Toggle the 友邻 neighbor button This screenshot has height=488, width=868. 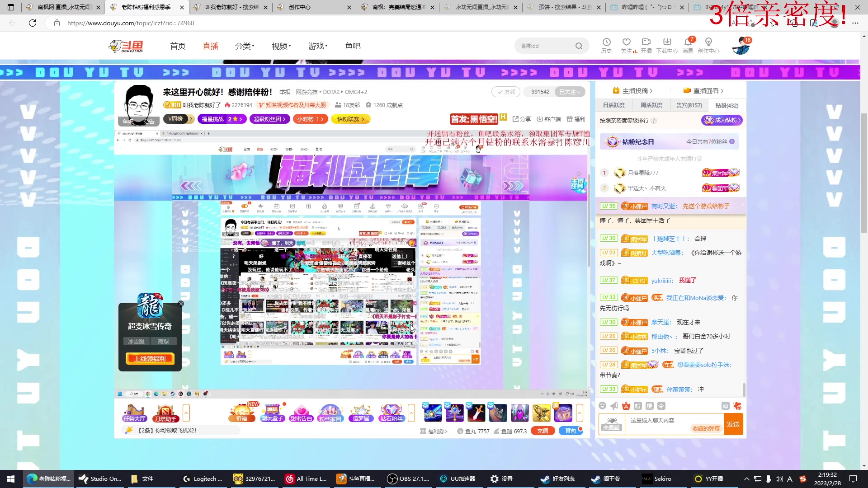point(506,92)
